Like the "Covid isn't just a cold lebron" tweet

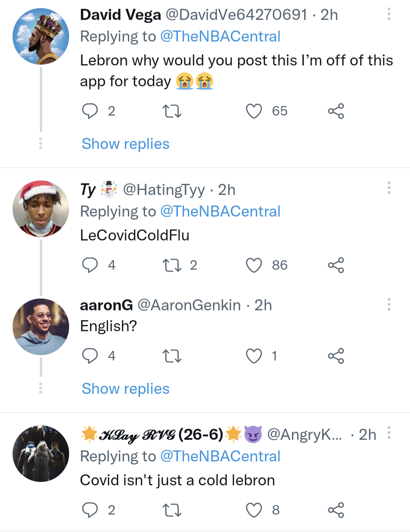[x=254, y=510]
